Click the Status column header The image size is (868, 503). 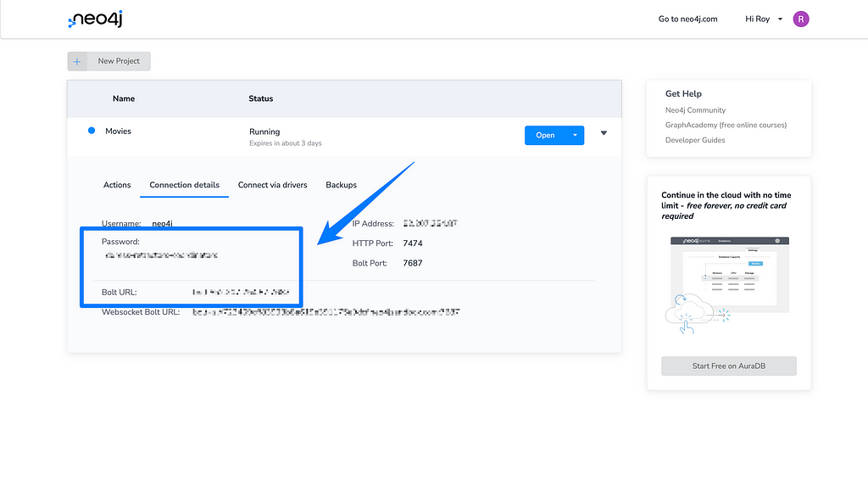(261, 98)
